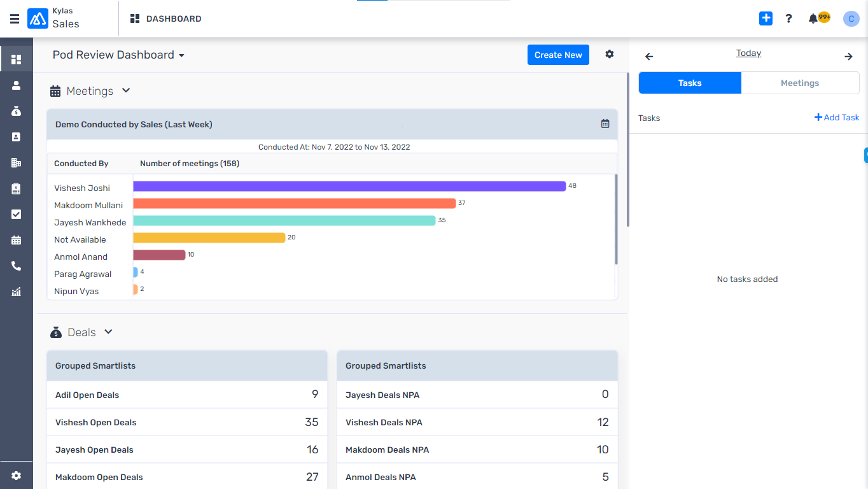This screenshot has height=489, width=868.
Task: Click the right arrow next to Today
Action: coord(848,56)
